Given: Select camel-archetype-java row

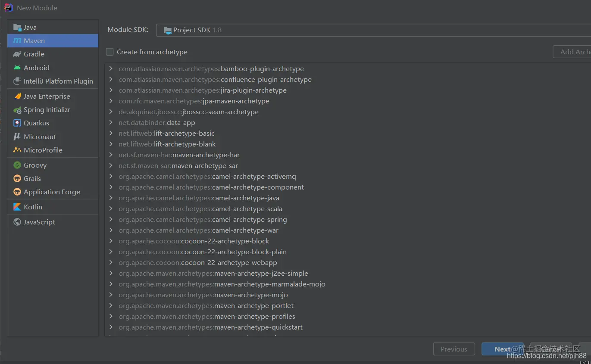Looking at the screenshot, I should coord(347,198).
